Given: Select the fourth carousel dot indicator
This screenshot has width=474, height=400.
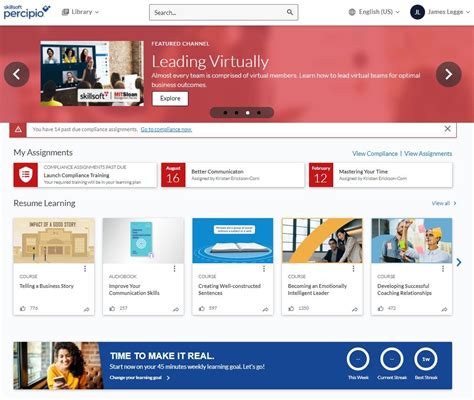Looking at the screenshot, I should pyautogui.click(x=259, y=113).
